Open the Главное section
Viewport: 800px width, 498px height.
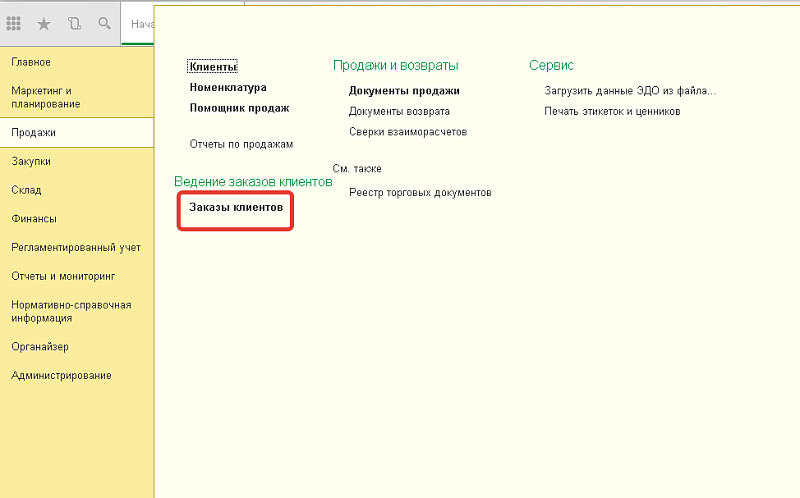[x=31, y=62]
